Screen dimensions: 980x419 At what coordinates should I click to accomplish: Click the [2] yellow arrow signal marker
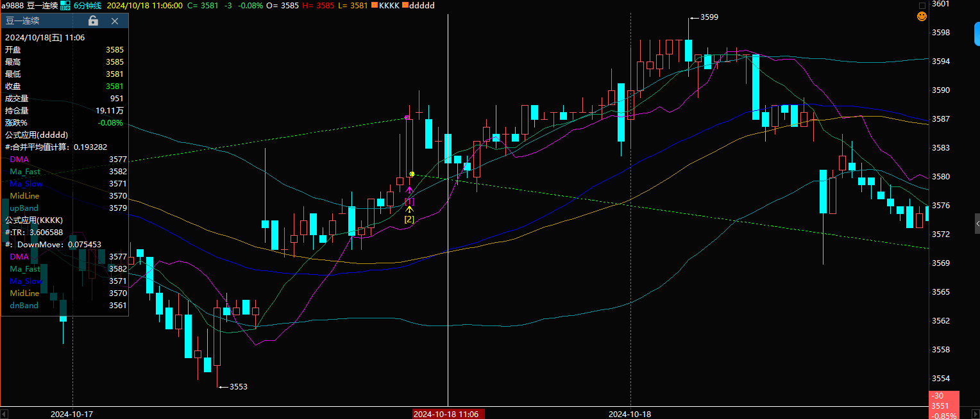pyautogui.click(x=409, y=215)
